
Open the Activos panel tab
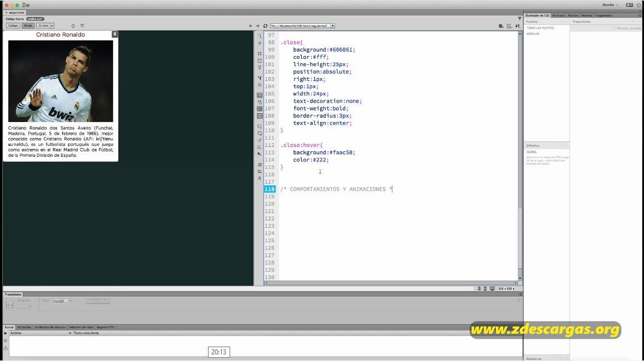point(572,15)
